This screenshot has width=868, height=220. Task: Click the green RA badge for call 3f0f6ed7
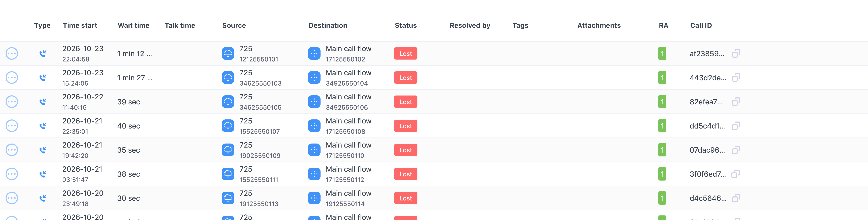coord(662,174)
